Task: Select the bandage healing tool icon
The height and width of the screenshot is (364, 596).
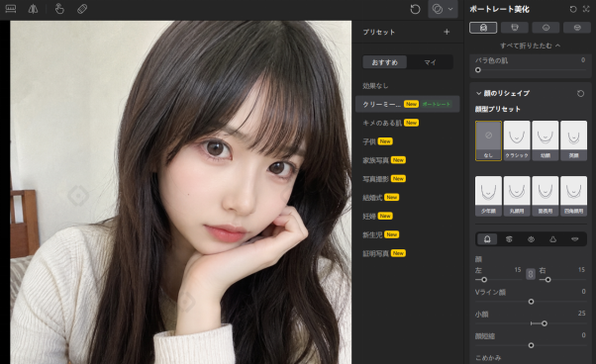Action: [82, 9]
